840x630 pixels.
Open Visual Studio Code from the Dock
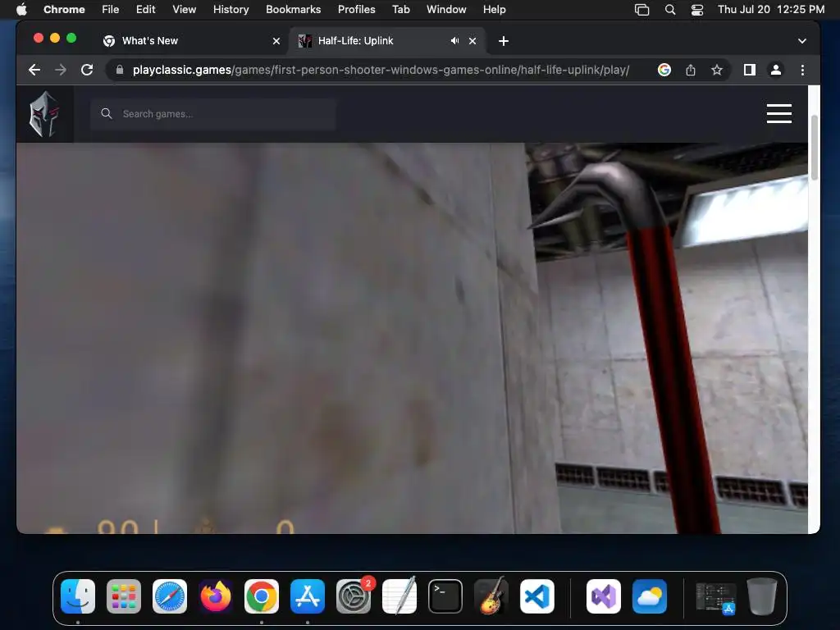[x=537, y=596]
